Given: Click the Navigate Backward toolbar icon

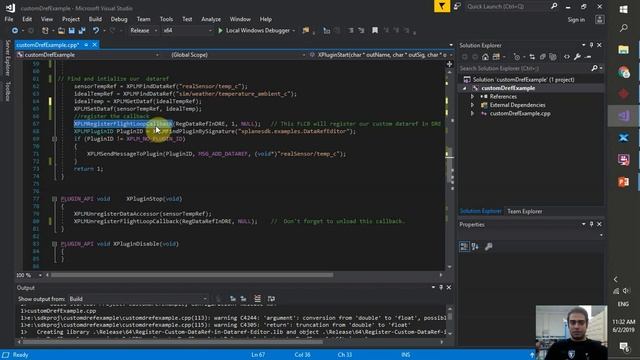Looking at the screenshot, I should [x=15, y=31].
